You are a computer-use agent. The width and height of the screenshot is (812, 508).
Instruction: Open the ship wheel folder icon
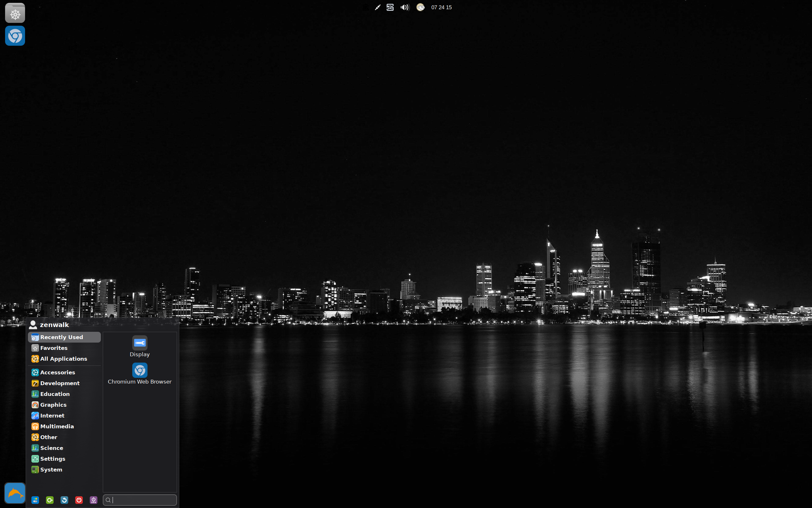[x=15, y=13]
